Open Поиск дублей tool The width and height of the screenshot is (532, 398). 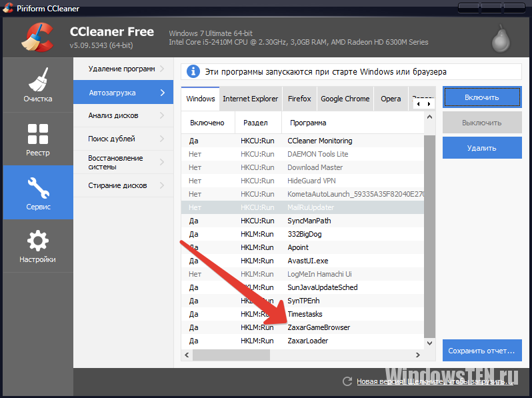(x=123, y=139)
